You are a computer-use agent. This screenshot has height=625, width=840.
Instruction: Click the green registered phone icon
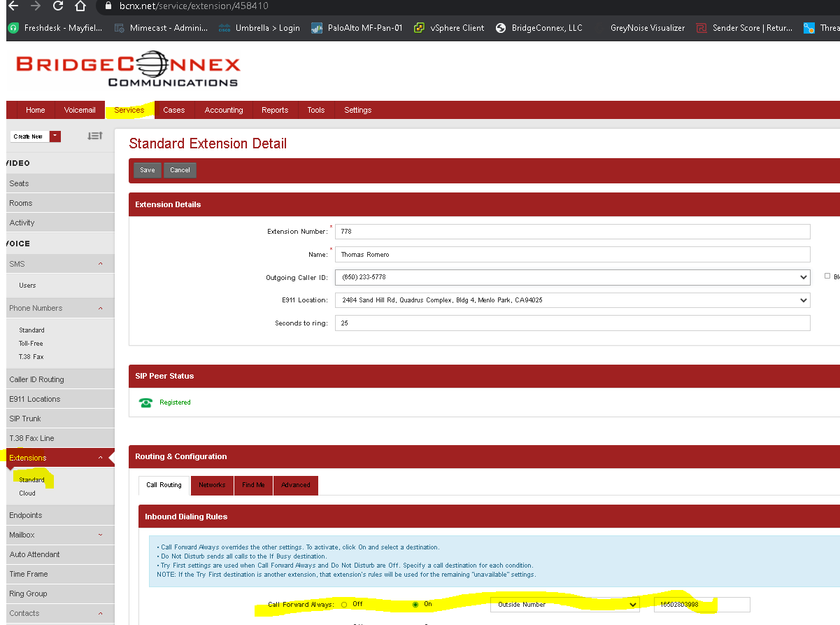point(145,402)
